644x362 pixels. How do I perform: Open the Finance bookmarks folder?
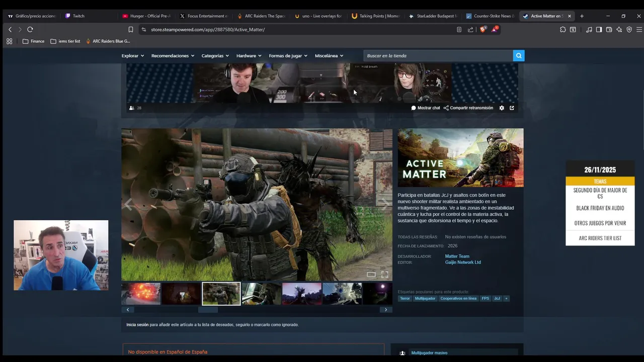[33, 41]
